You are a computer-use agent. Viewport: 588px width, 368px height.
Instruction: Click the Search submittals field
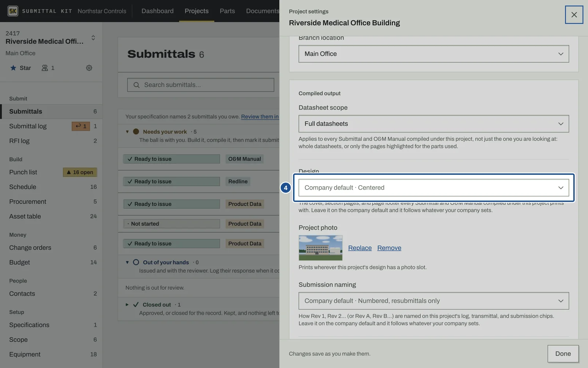click(x=201, y=85)
